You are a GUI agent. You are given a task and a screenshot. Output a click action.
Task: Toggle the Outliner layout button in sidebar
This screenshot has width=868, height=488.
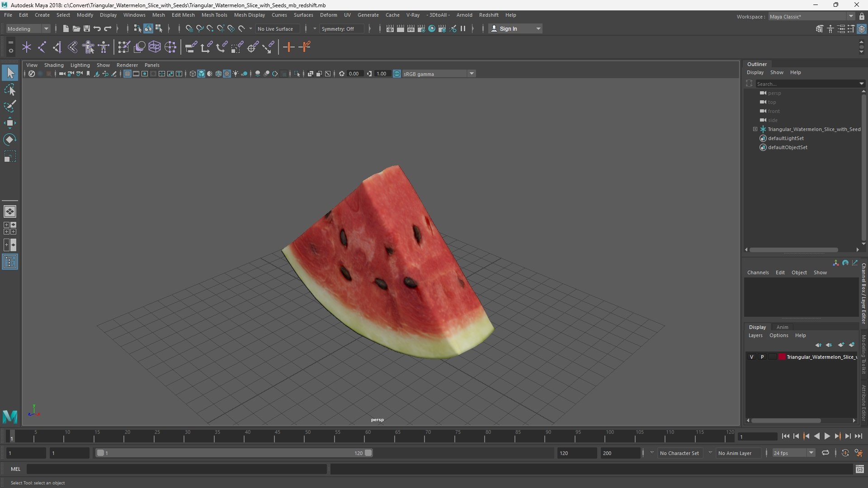coord(10,262)
